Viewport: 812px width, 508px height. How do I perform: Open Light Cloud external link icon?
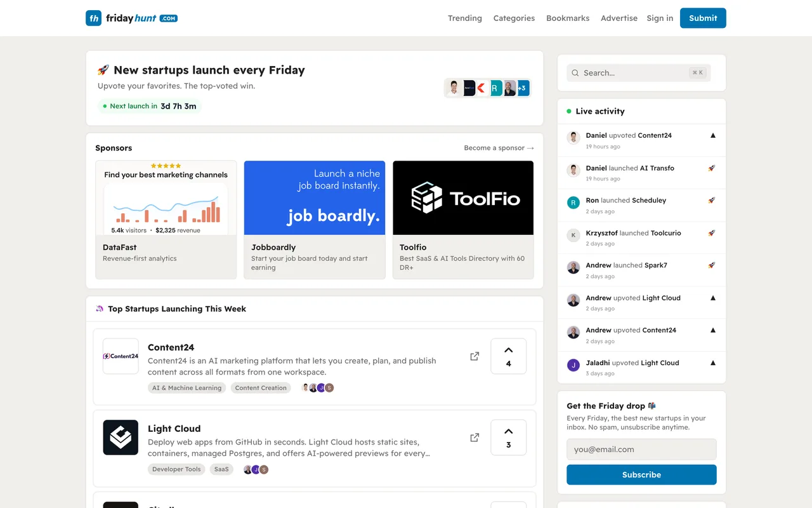click(475, 438)
